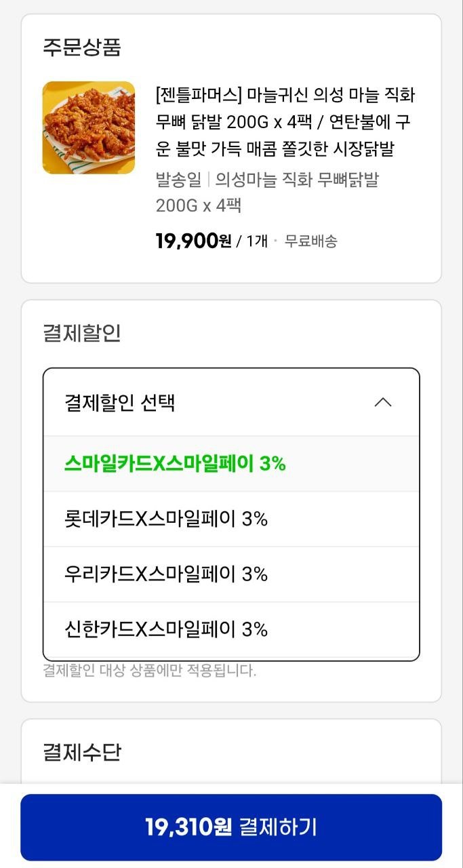Tap the 결제수단 section heading
Screen dimensions: 463x868
click(x=82, y=752)
